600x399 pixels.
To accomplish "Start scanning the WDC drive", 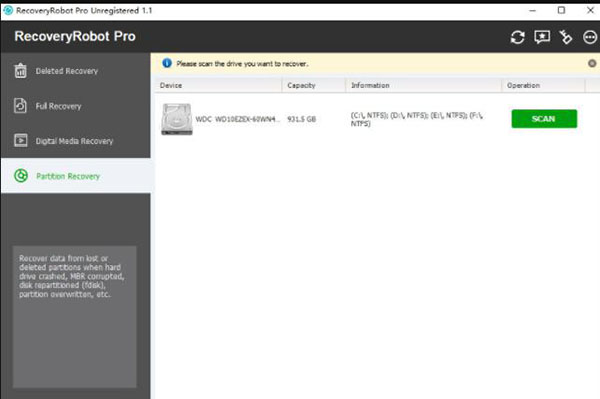I will 544,119.
